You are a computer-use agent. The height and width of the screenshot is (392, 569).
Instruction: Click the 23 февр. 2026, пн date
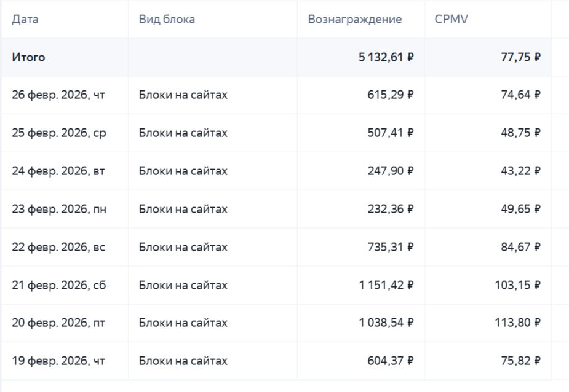[59, 209]
